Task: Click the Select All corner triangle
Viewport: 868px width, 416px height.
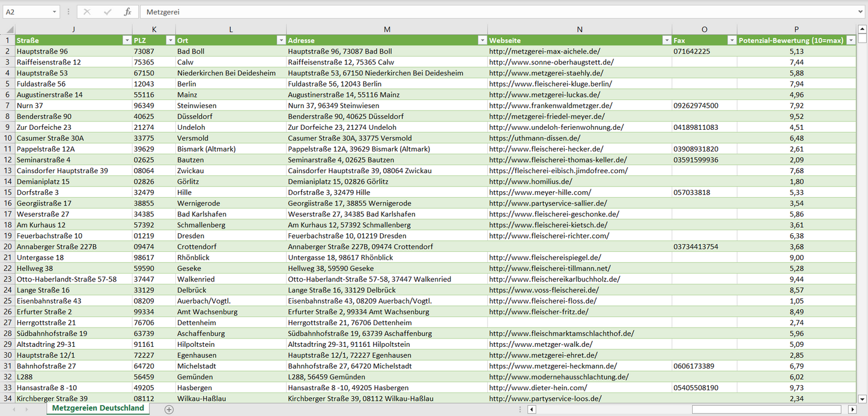Action: [x=8, y=29]
